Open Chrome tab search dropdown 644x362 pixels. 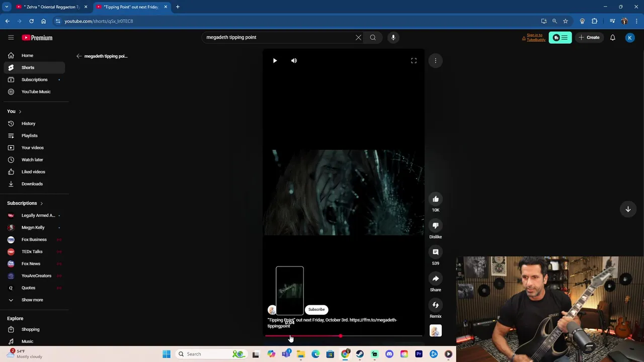(x=7, y=7)
